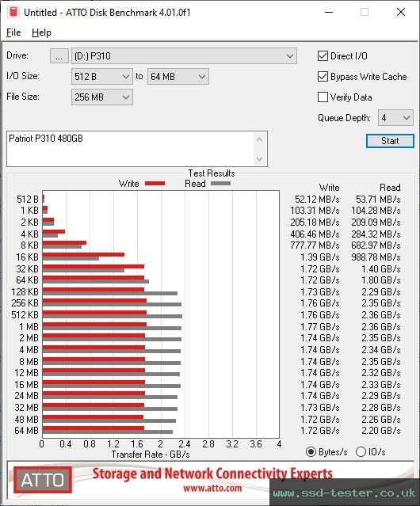Click the ATTO Disk Benchmark title bar icon
This screenshot has width=420, height=506.
coord(13,12)
